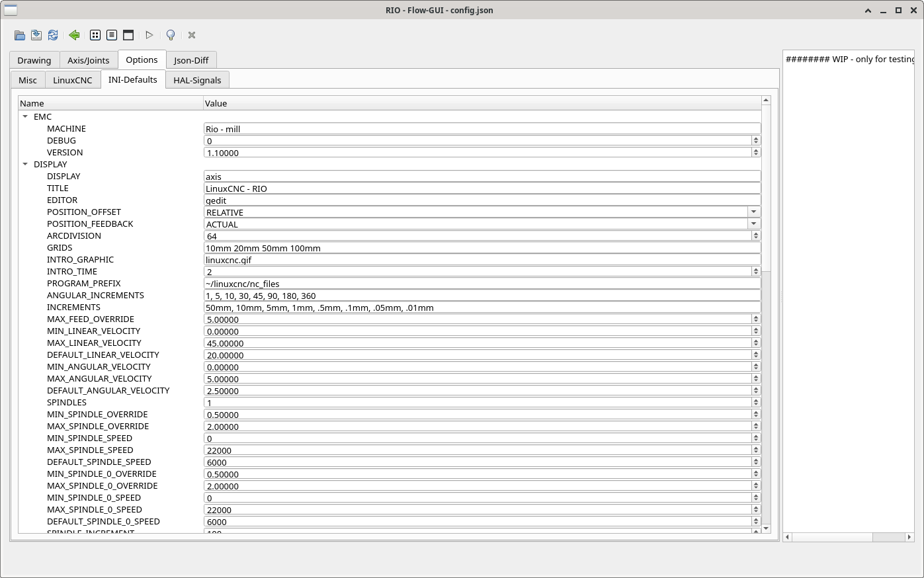Select the LinuxCNC sub-tab
This screenshot has height=578, width=924.
point(73,80)
